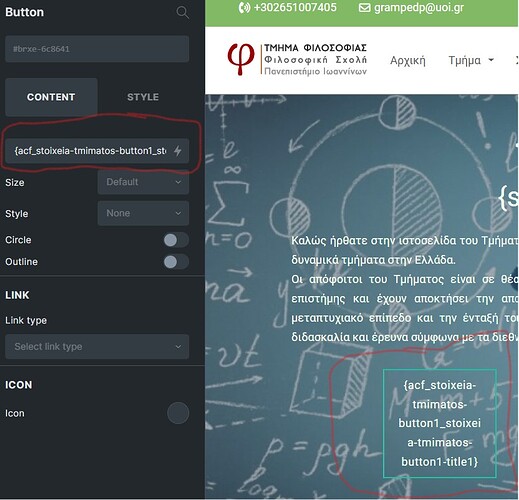Image resolution: width=519 pixels, height=500 pixels.
Task: Open the Αρχική navigation link
Action: click(408, 61)
